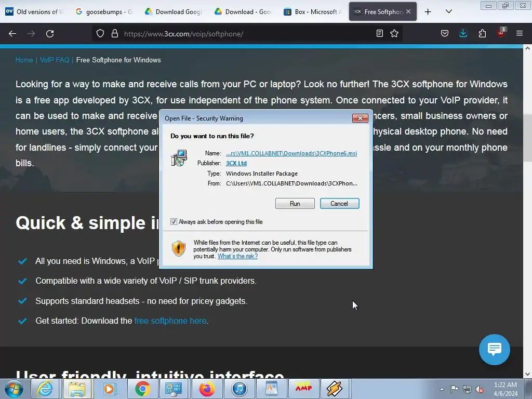The height and width of the screenshot is (399, 532).
Task: Uncheck Always ask before opening this file
Action: pos(174,221)
